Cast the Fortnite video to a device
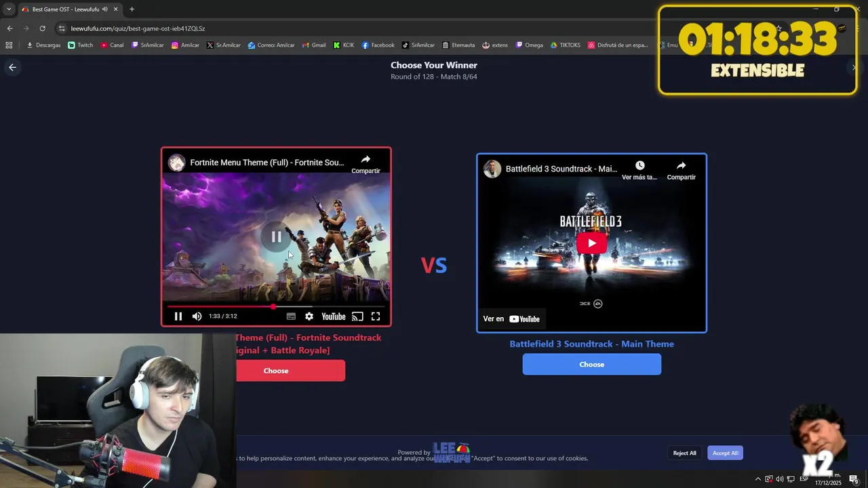Image resolution: width=868 pixels, height=488 pixels. 357,317
